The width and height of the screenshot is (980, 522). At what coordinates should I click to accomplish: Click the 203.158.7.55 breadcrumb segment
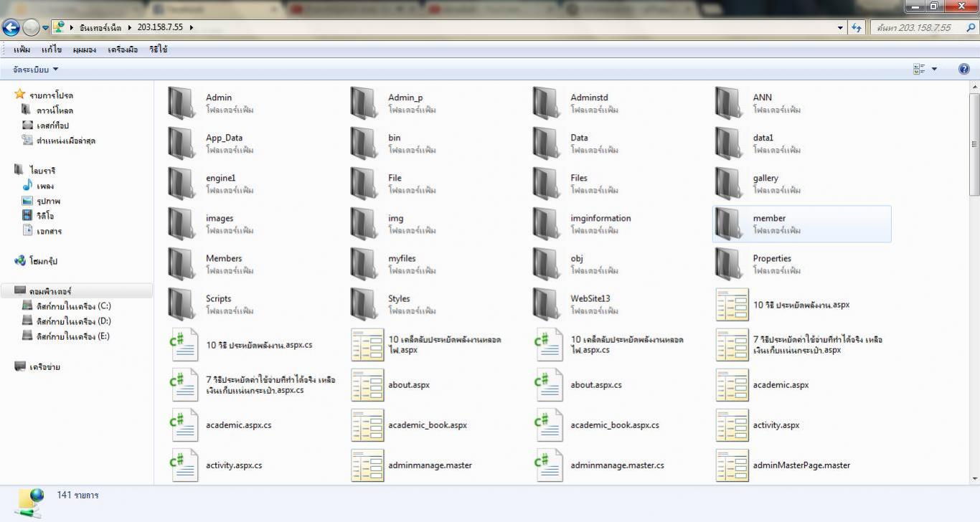(160, 28)
